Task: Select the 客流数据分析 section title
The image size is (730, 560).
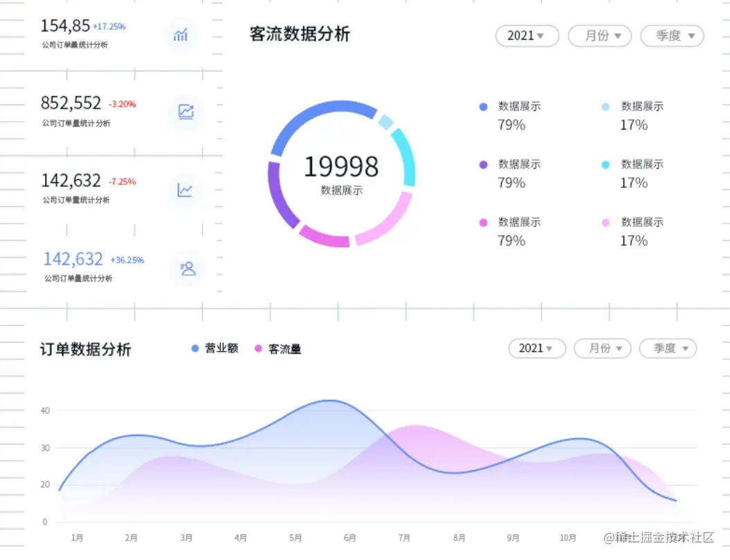Action: 299,33
